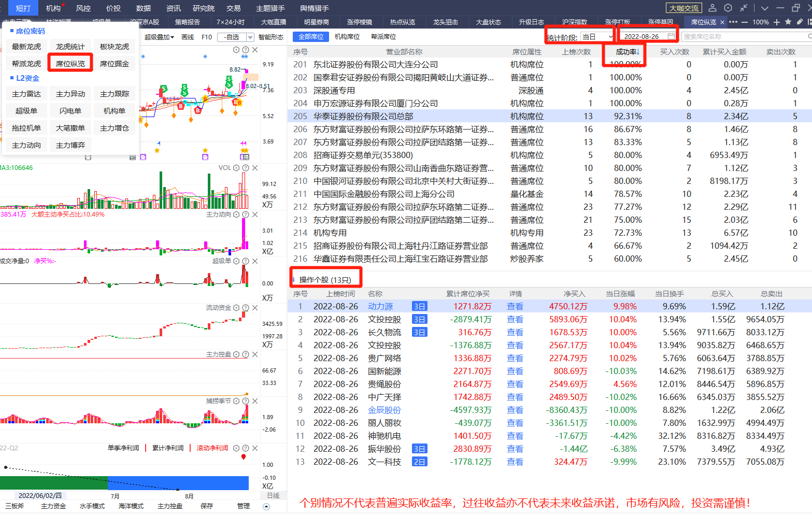Open stock name link 金辰股份

[x=384, y=410]
